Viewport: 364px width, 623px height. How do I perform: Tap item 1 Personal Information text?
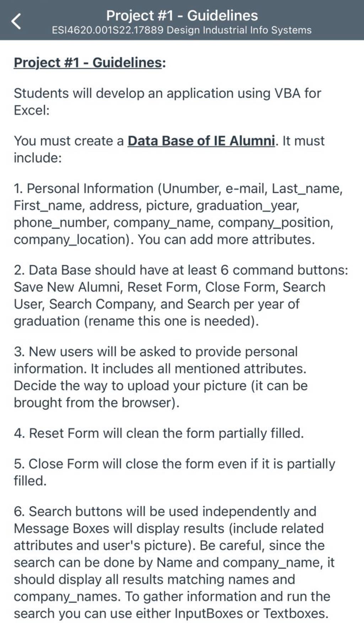(178, 214)
